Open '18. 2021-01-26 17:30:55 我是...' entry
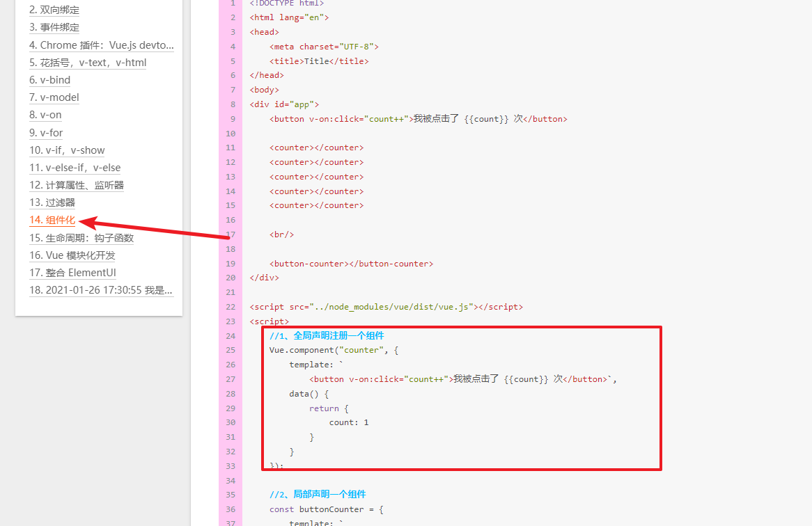Screen dimensions: 812x526 [101, 290]
